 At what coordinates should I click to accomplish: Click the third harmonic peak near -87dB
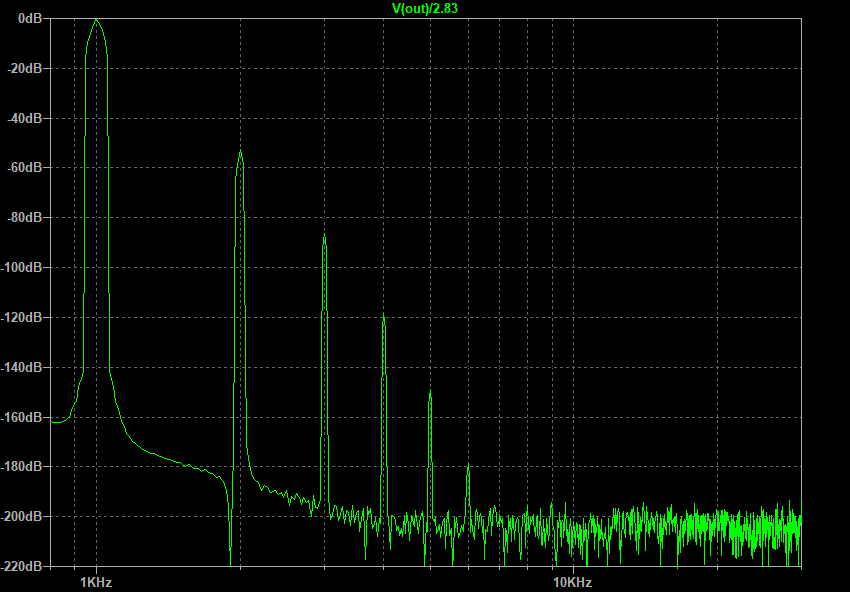click(324, 235)
